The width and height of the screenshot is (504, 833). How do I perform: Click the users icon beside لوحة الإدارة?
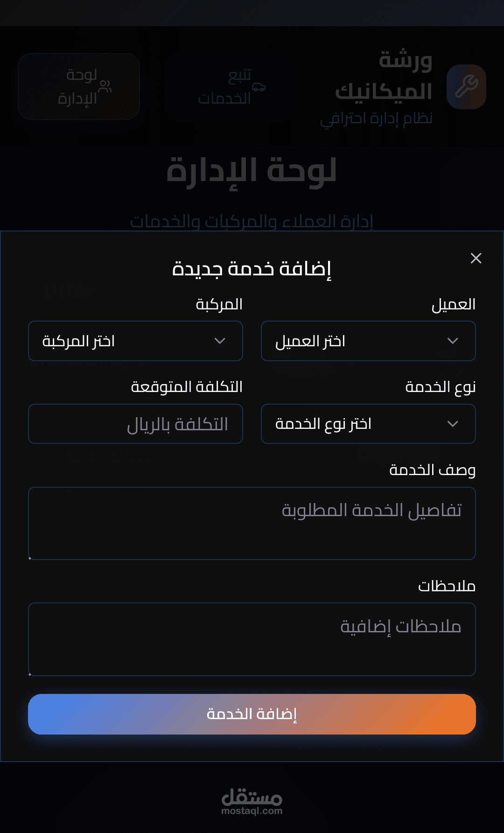point(105,86)
